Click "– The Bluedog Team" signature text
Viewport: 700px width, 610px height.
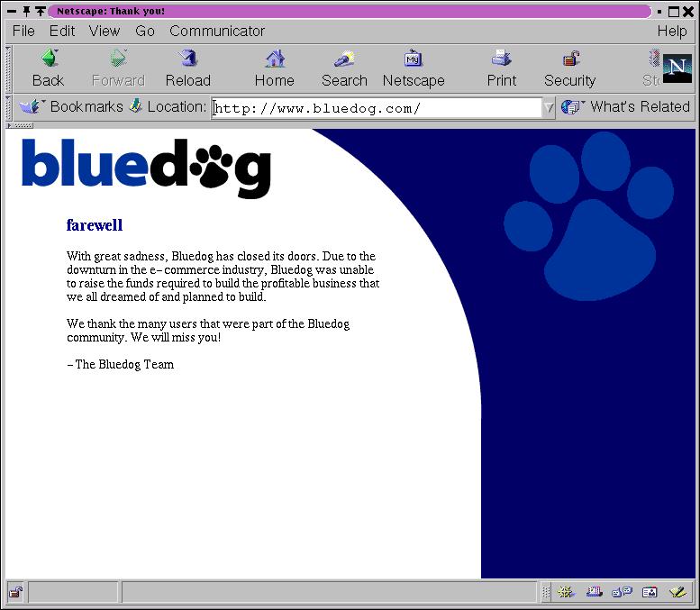pyautogui.click(x=121, y=364)
